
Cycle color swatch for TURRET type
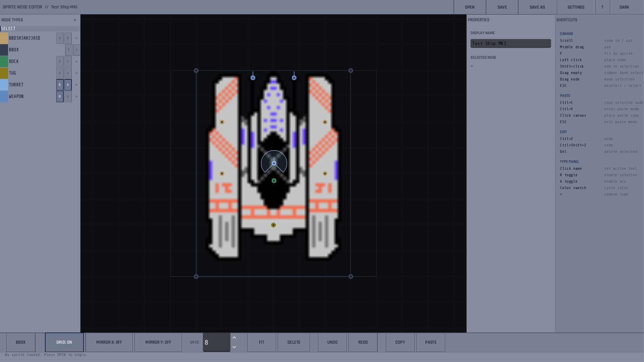click(4, 85)
